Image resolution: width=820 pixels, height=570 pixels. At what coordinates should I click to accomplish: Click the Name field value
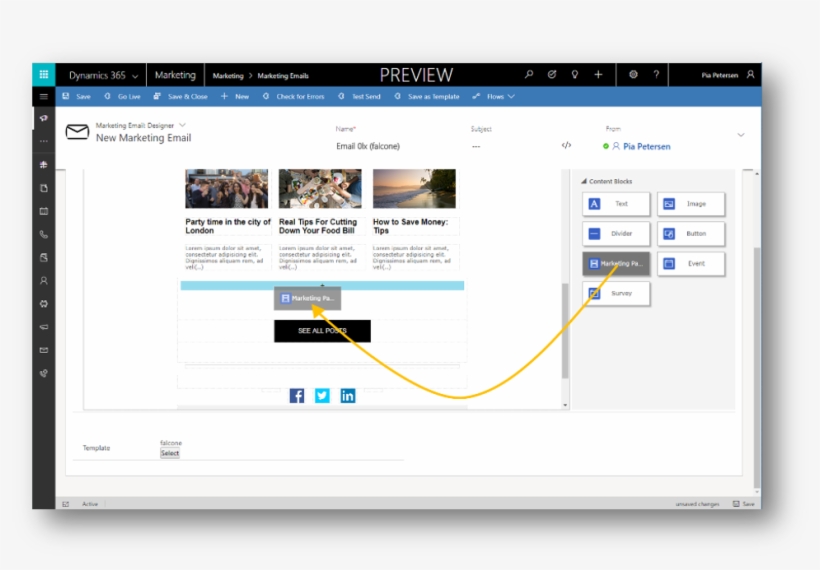tap(368, 146)
